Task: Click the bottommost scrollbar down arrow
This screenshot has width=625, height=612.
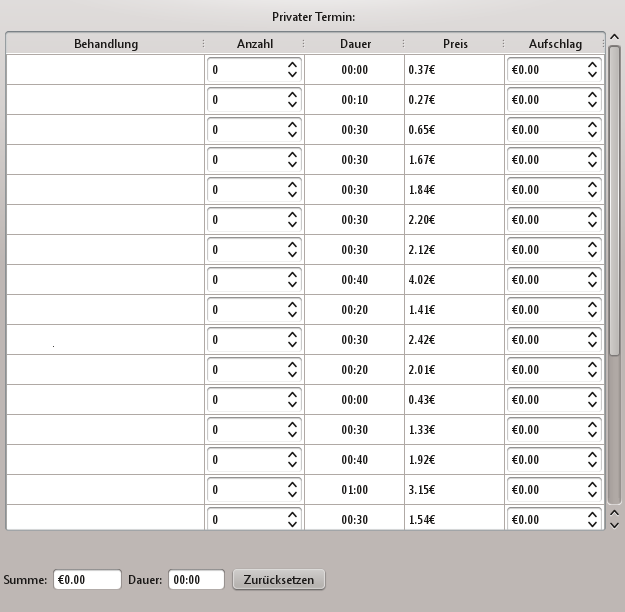Action: 615,525
